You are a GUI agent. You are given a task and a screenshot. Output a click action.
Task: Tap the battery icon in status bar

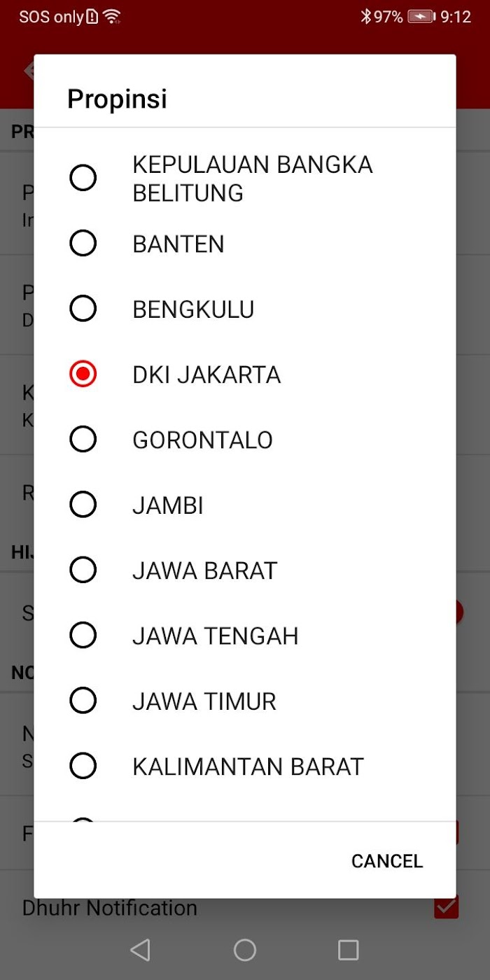(x=421, y=16)
